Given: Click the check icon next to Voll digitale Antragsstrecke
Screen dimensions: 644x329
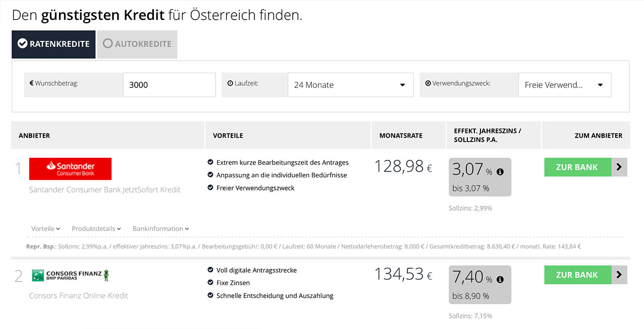Looking at the screenshot, I should 210,270.
